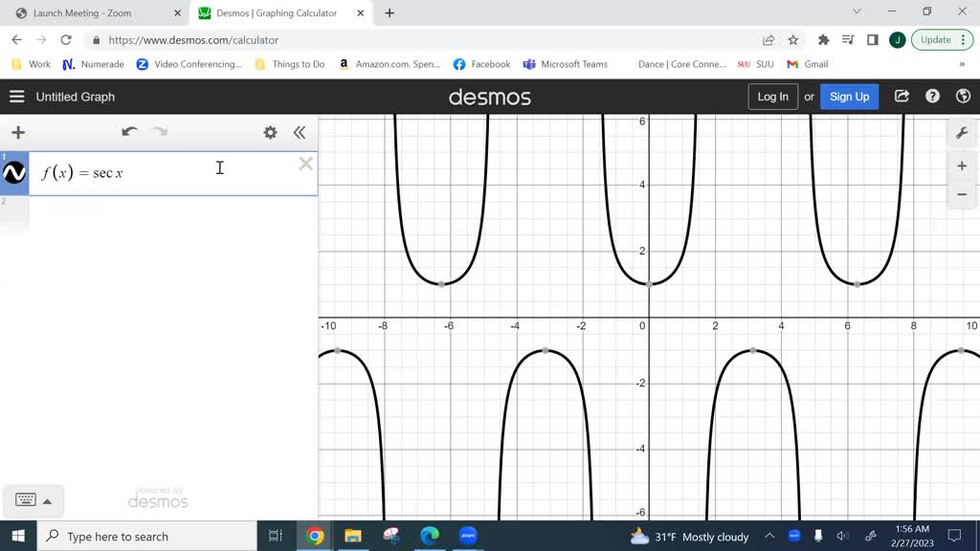Expand the on-screen keypad
This screenshot has width=980, height=551.
[33, 500]
